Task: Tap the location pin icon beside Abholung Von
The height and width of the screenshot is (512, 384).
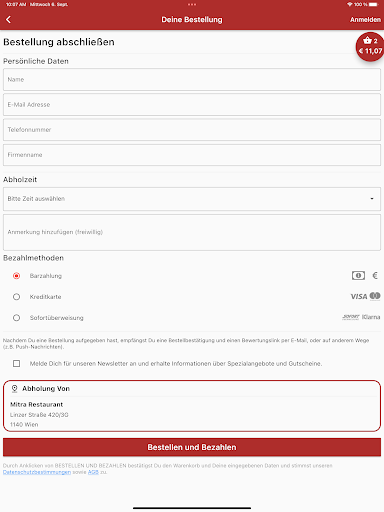Action: 14,389
